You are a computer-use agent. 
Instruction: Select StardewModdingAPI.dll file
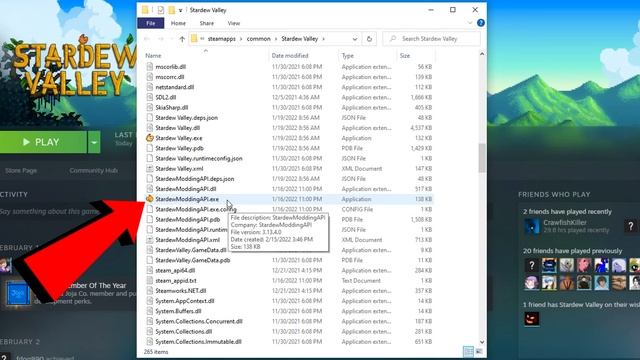(186, 189)
